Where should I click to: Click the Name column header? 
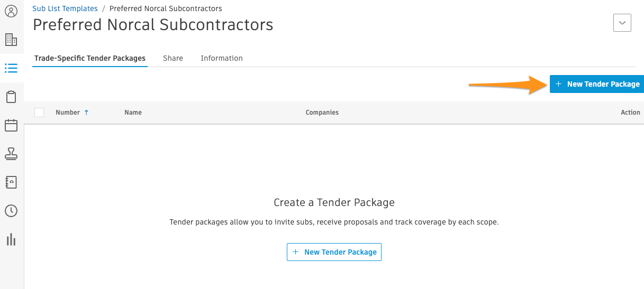coord(133,113)
